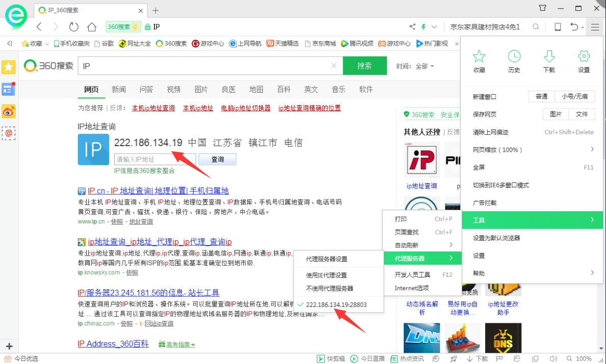This screenshot has width=606, height=364.
Task: Expand 自动刷新 submenu
Action: click(423, 245)
